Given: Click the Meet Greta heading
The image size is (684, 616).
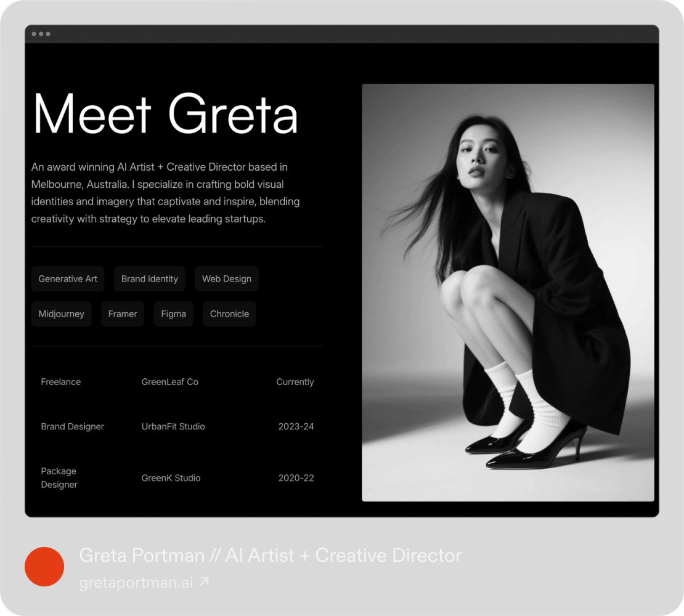Looking at the screenshot, I should tap(165, 115).
